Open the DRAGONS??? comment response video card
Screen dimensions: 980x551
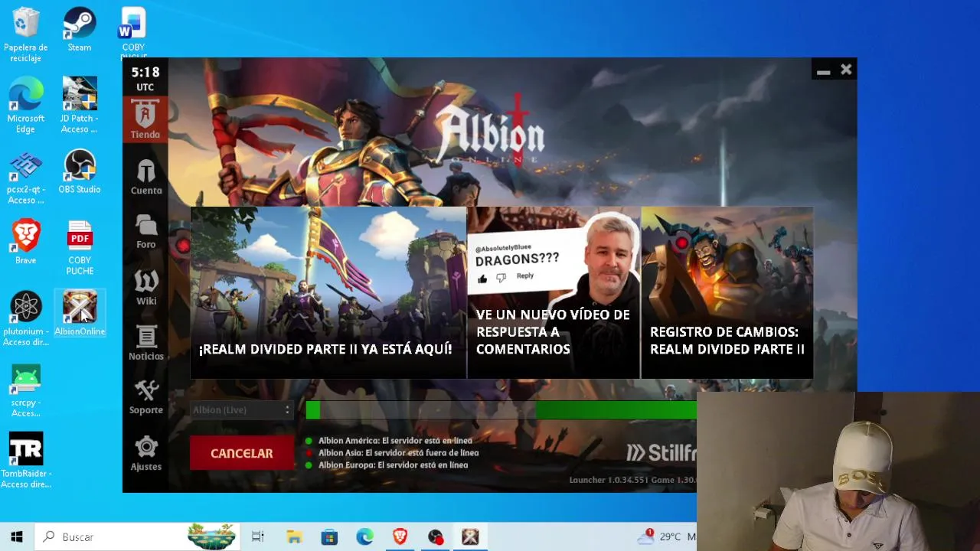tap(554, 292)
